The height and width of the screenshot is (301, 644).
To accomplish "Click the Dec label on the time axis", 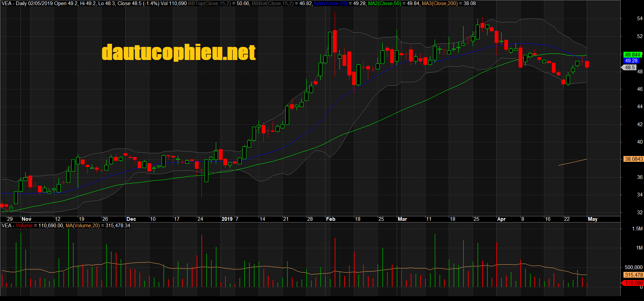I will click(131, 219).
